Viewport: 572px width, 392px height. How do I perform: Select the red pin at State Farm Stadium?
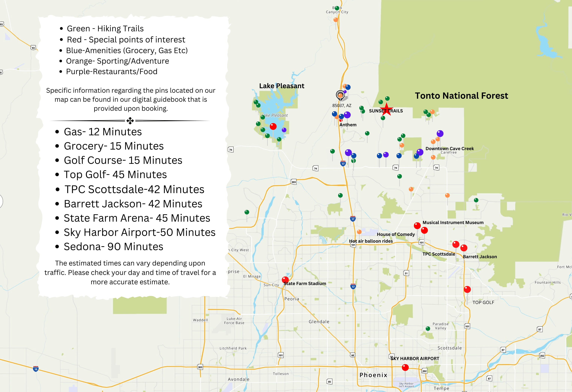tap(285, 280)
